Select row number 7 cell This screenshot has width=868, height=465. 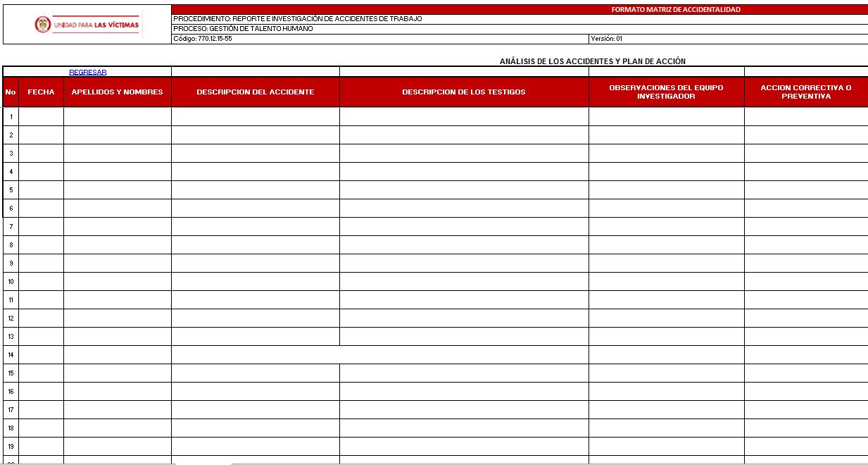[x=11, y=226]
